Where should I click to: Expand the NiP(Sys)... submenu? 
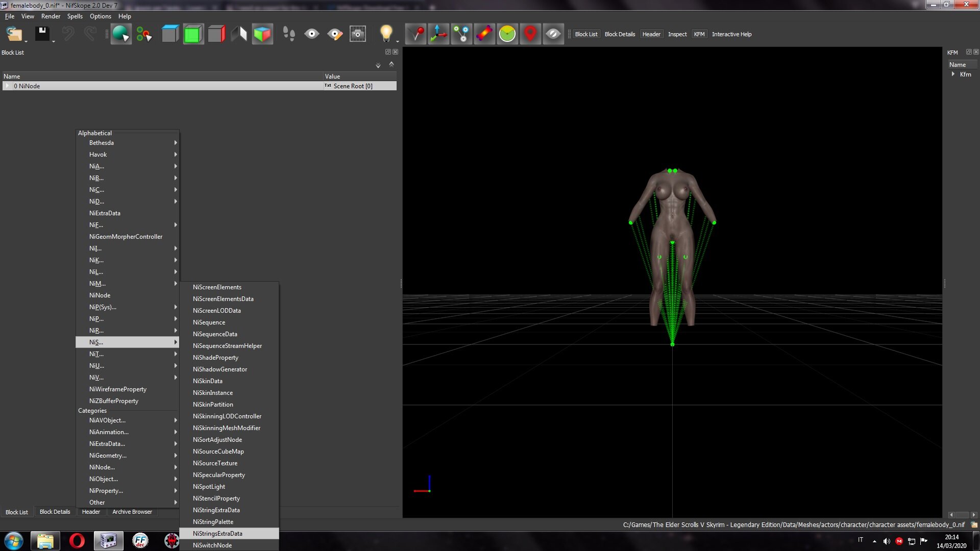click(x=127, y=307)
